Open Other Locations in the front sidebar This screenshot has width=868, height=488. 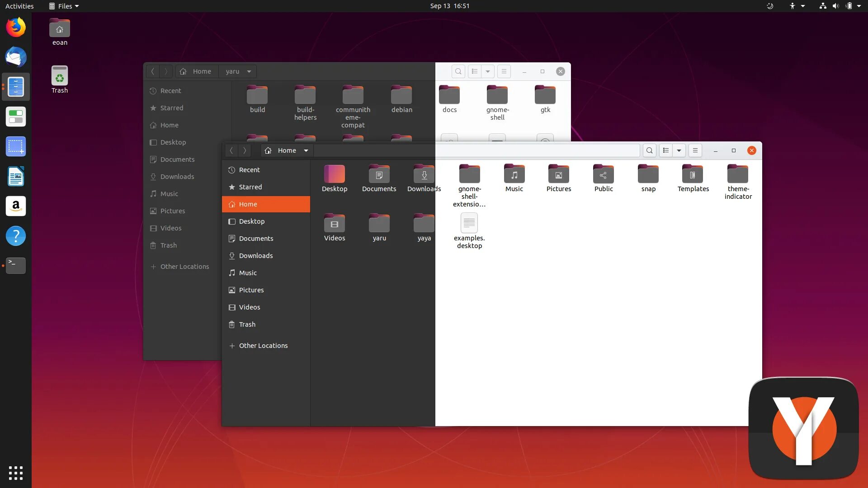pos(263,346)
